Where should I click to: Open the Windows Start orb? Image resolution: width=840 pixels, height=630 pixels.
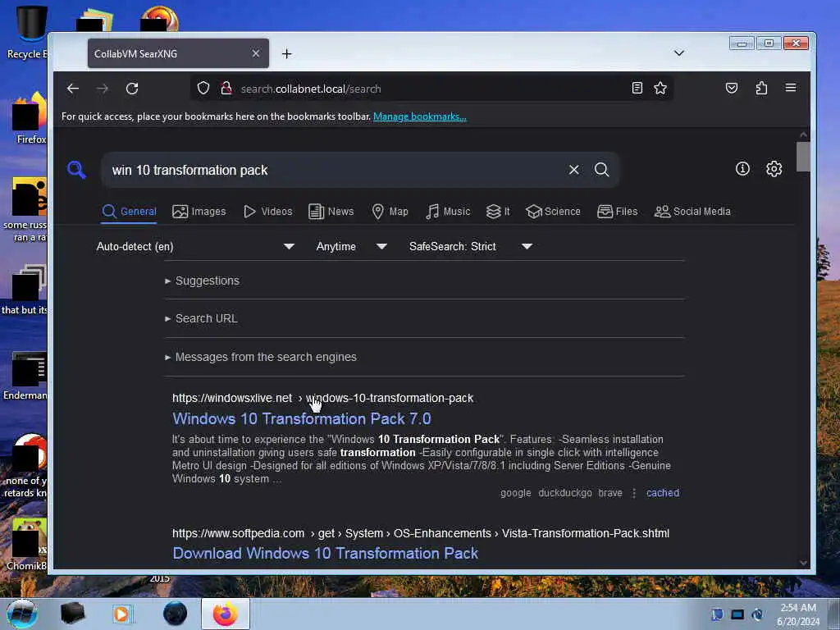[x=22, y=614]
